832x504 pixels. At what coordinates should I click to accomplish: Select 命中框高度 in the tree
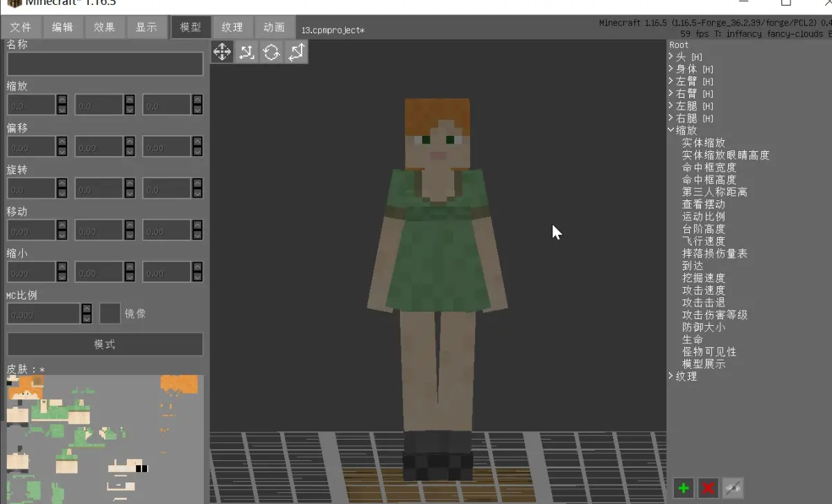coord(709,180)
